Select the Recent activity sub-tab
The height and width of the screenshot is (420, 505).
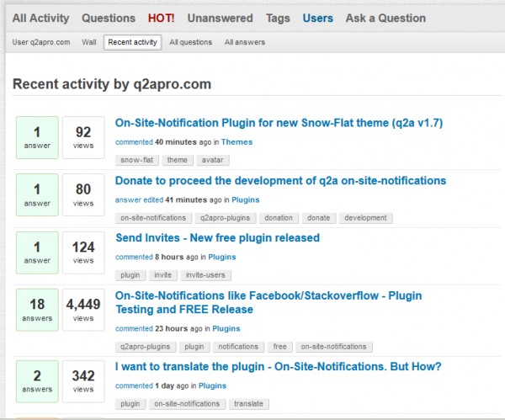132,42
